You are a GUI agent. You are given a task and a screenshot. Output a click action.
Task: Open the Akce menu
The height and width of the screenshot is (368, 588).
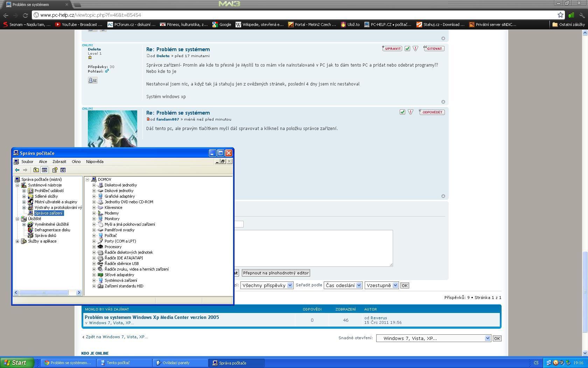[x=43, y=162]
